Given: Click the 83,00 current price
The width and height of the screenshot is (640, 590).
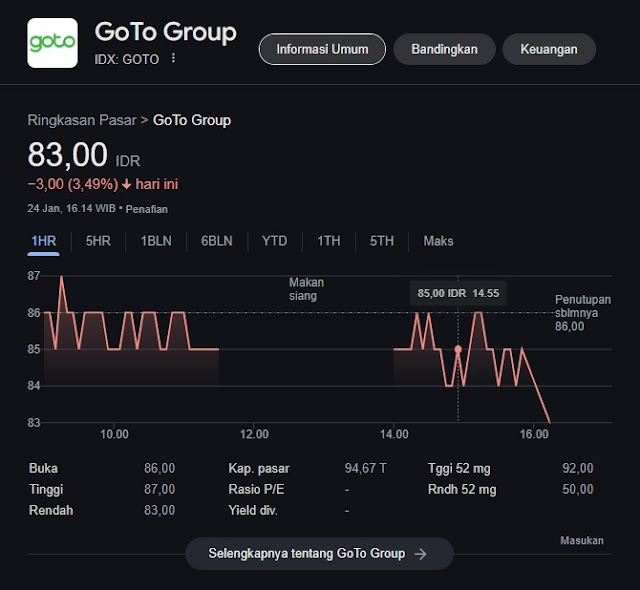Looking at the screenshot, I should point(67,155).
